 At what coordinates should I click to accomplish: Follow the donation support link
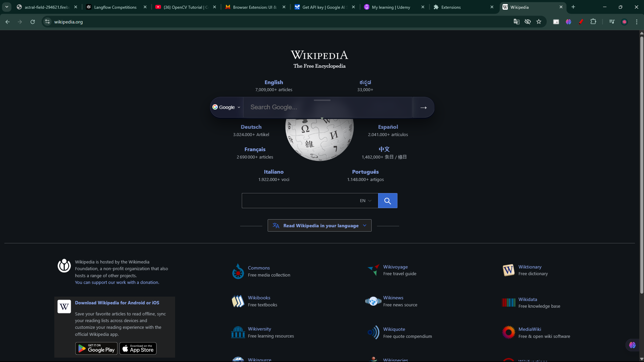pyautogui.click(x=117, y=283)
